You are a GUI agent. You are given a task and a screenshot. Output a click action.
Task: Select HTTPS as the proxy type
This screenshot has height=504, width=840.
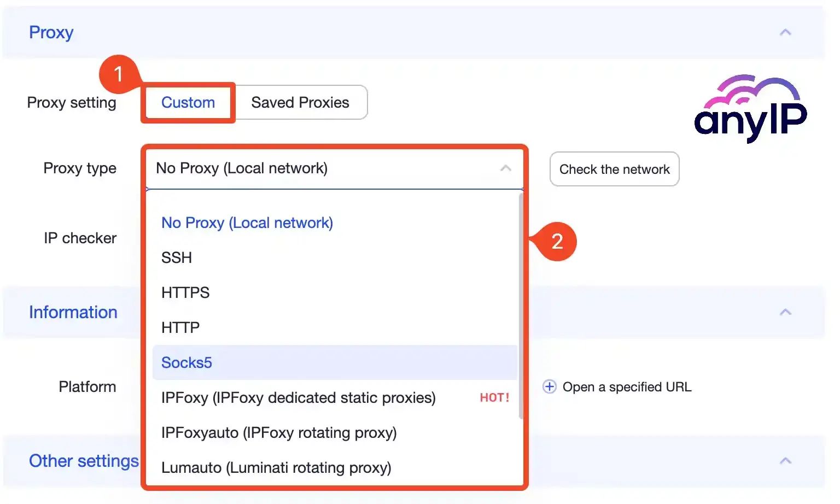(185, 292)
